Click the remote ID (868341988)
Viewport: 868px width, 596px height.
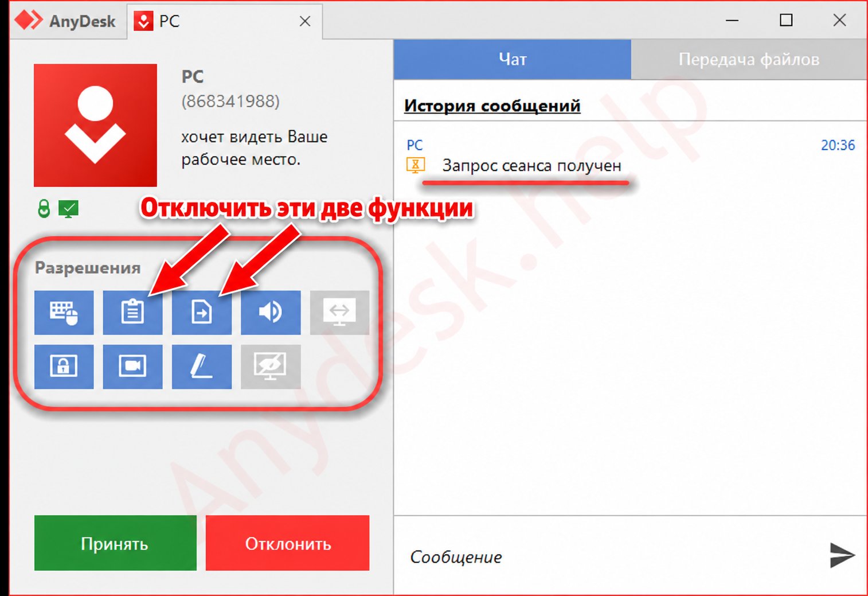pyautogui.click(x=230, y=102)
